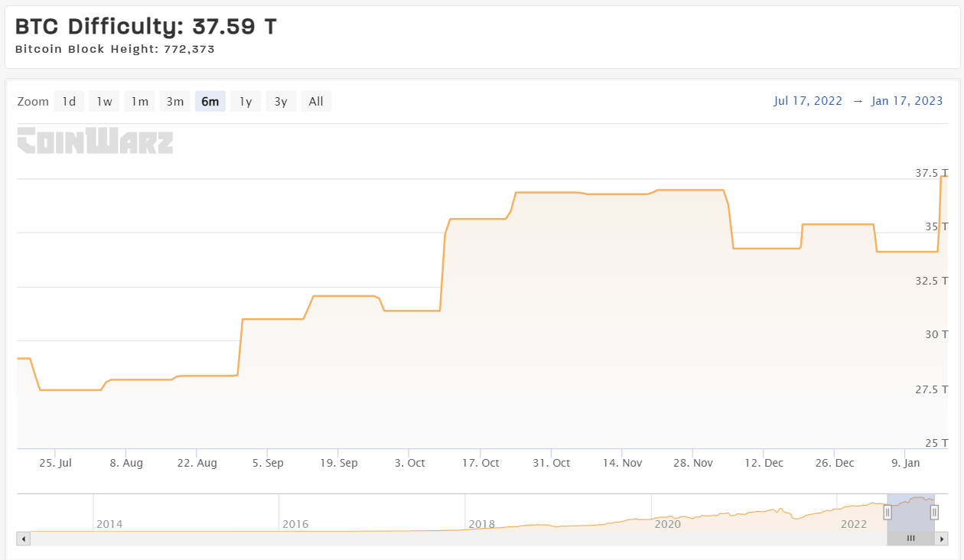This screenshot has height=560, width=964.
Task: Click the 14. Nov x-axis label
Action: pyautogui.click(x=622, y=463)
